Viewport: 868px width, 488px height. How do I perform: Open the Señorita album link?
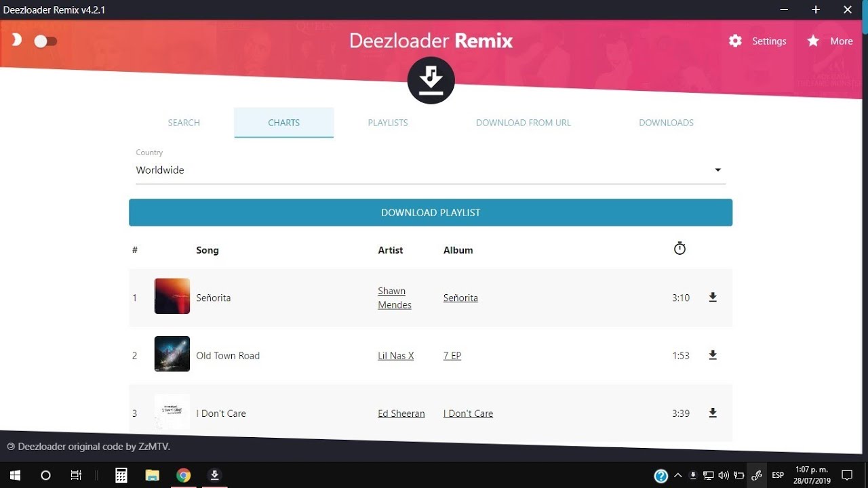(460, 298)
